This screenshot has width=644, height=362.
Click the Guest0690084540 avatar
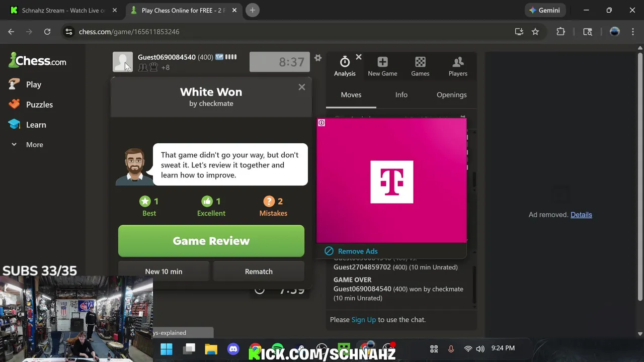pos(123,62)
